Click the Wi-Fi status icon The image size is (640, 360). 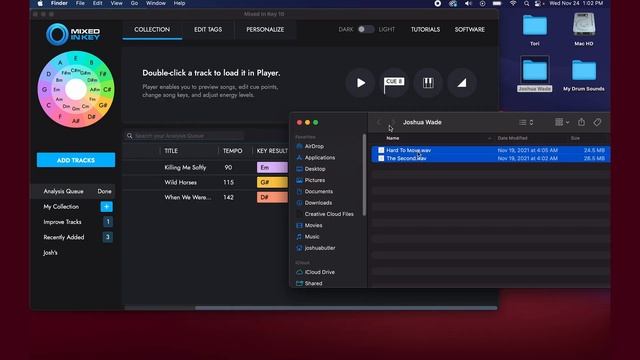click(513, 3)
